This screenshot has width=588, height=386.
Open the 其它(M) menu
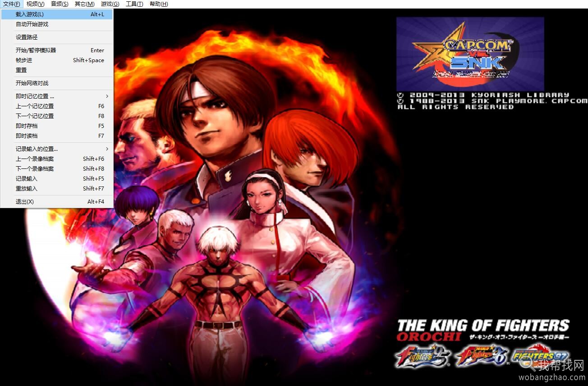coord(84,4)
